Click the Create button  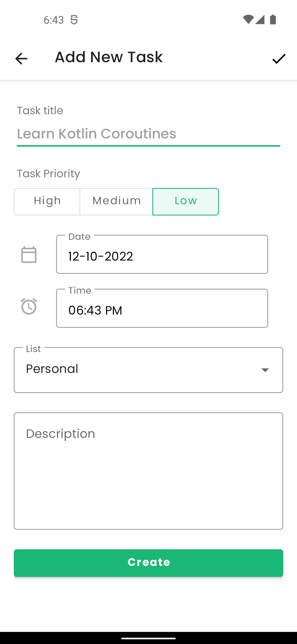[148, 562]
